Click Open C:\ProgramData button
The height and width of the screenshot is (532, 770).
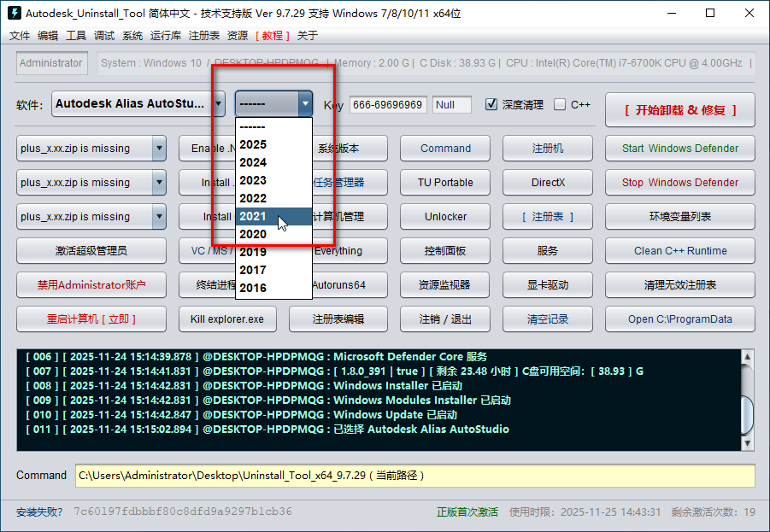(x=680, y=319)
